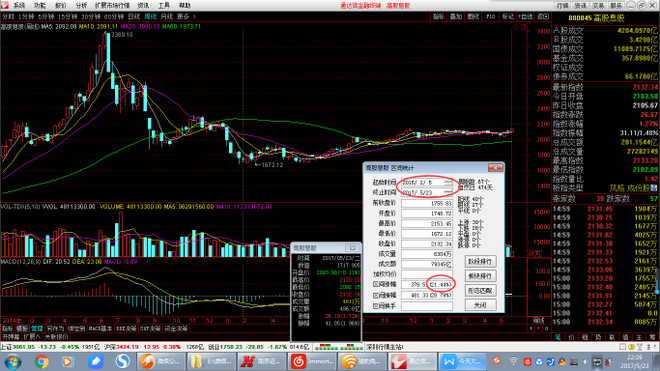Click the 叠加 overlay toolbar button
The width and height of the screenshot is (660, 371).
click(x=456, y=16)
